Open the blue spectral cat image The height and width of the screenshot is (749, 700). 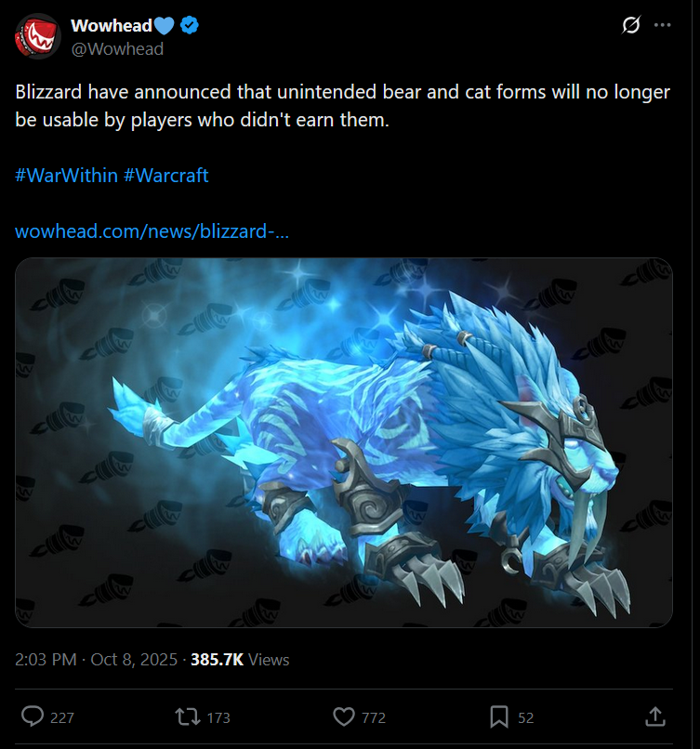pyautogui.click(x=344, y=442)
